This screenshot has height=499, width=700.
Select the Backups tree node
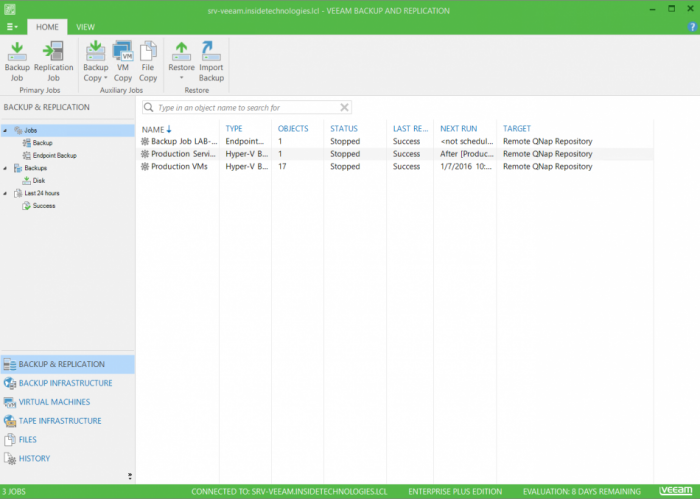pyautogui.click(x=36, y=168)
